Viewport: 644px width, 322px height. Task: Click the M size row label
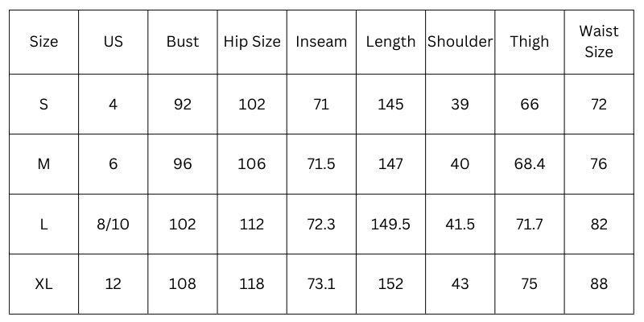pos(43,164)
